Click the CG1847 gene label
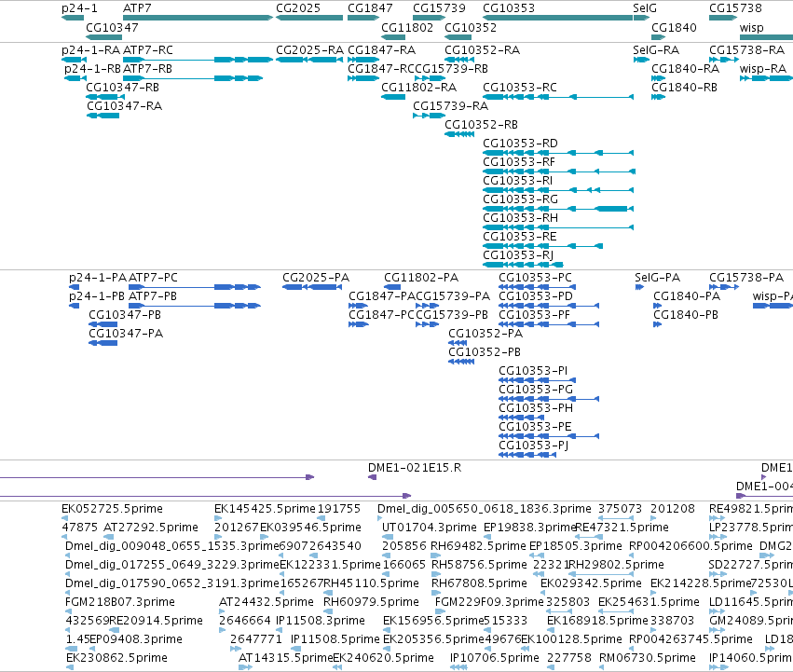 (370, 8)
